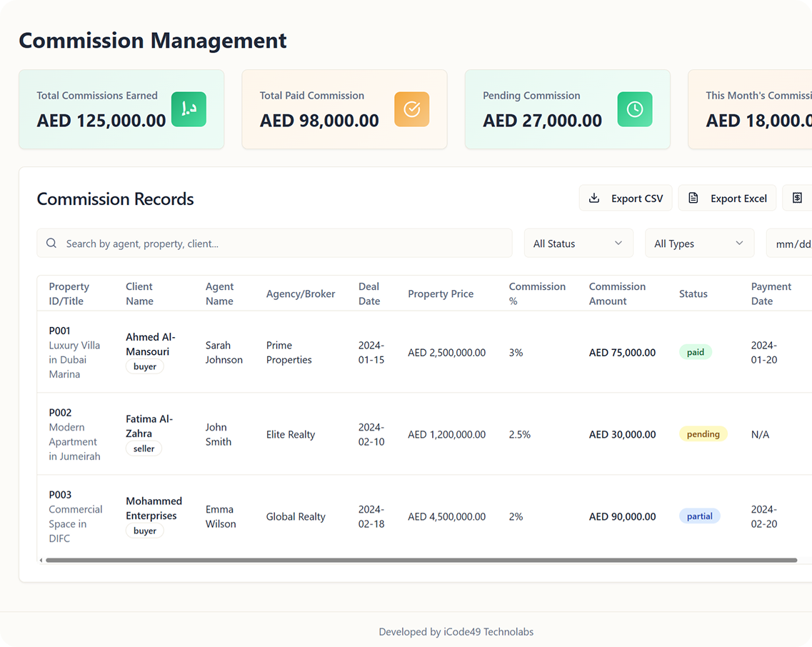Click the green clock pending commission icon
This screenshot has height=647, width=812.
[x=635, y=109]
